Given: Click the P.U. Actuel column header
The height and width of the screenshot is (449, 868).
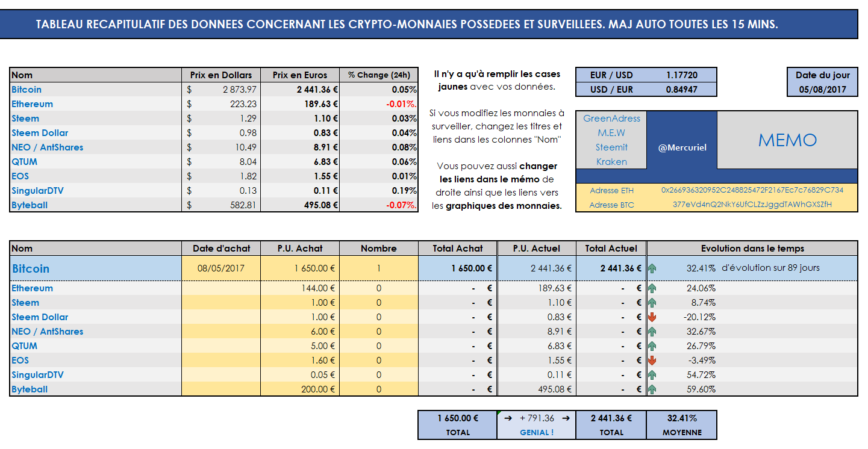Looking at the screenshot, I should tap(537, 249).
